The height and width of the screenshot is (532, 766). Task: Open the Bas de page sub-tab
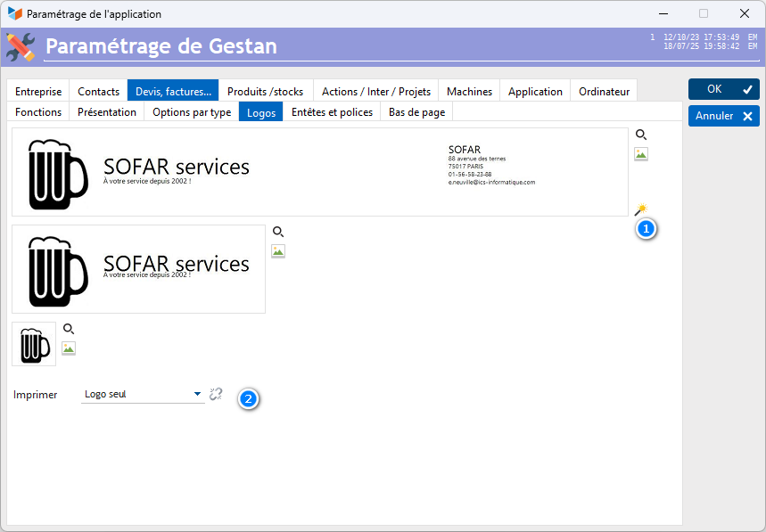(x=416, y=112)
